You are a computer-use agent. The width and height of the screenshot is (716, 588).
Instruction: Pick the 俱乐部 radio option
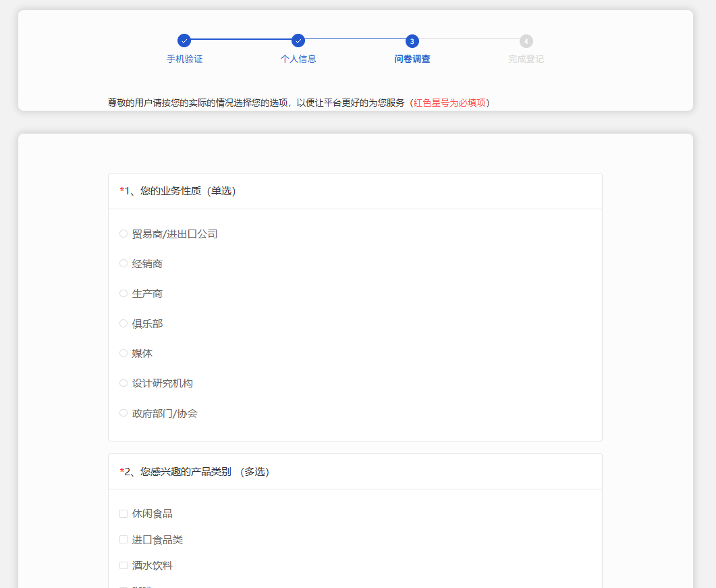(x=123, y=323)
